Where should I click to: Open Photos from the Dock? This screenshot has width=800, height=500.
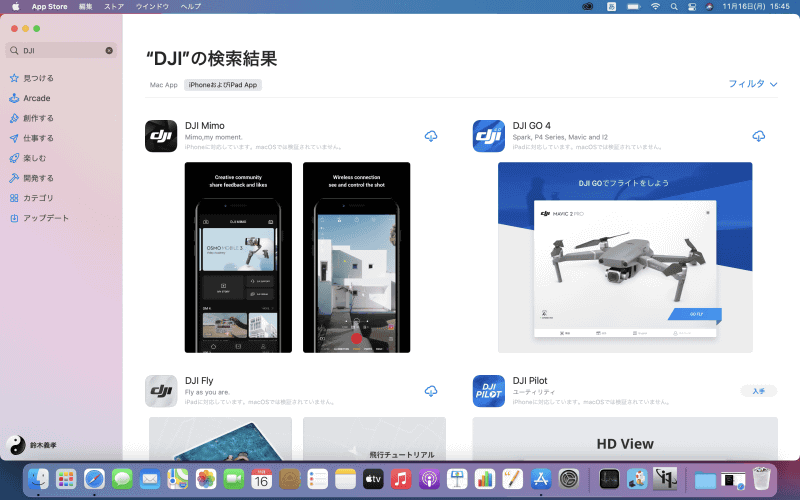tap(206, 479)
